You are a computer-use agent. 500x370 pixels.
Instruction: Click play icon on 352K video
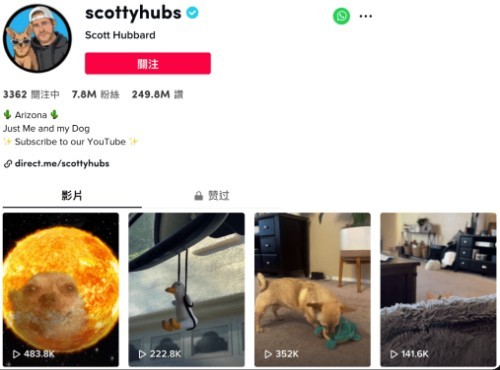[x=268, y=354]
